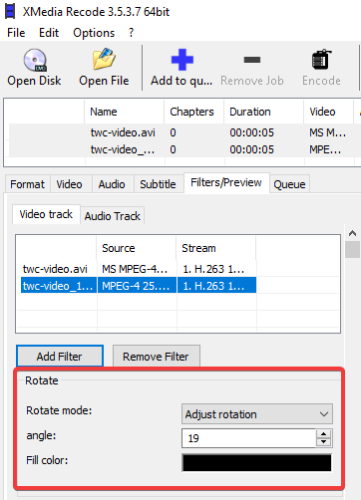Image resolution: width=361 pixels, height=500 pixels.
Task: Click the Open File folder icon
Action: pyautogui.click(x=104, y=59)
